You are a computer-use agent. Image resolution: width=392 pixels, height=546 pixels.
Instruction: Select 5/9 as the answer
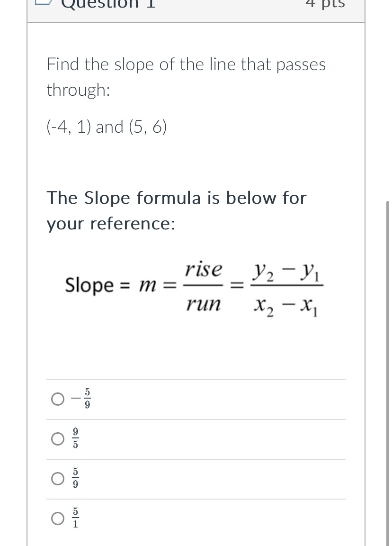[x=57, y=478]
